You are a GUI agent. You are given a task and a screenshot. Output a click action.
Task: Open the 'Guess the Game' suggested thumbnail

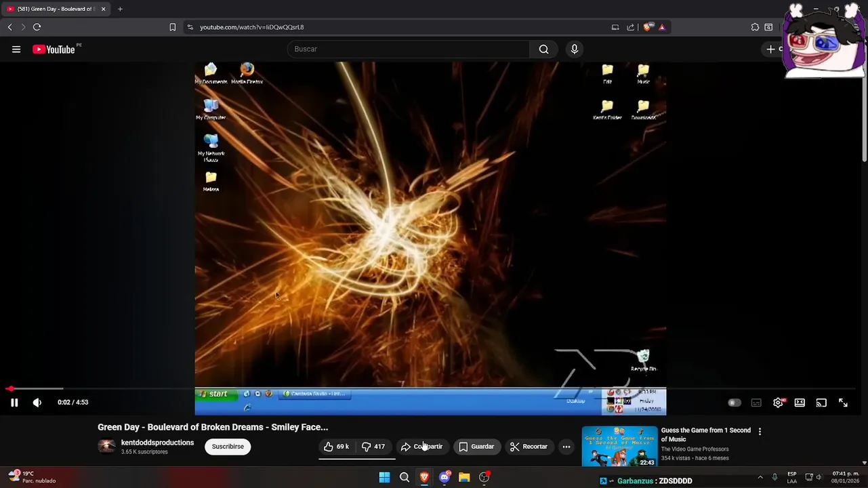619,446
